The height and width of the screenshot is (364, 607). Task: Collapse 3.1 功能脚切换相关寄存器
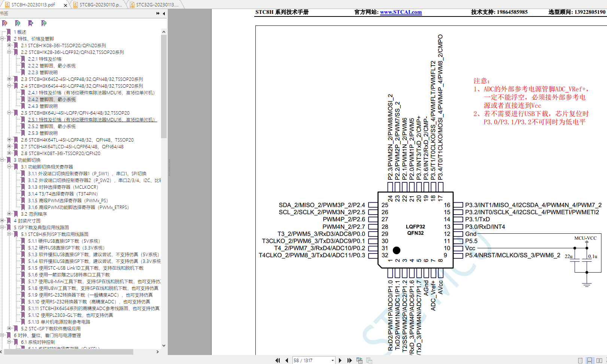[x=9, y=167]
